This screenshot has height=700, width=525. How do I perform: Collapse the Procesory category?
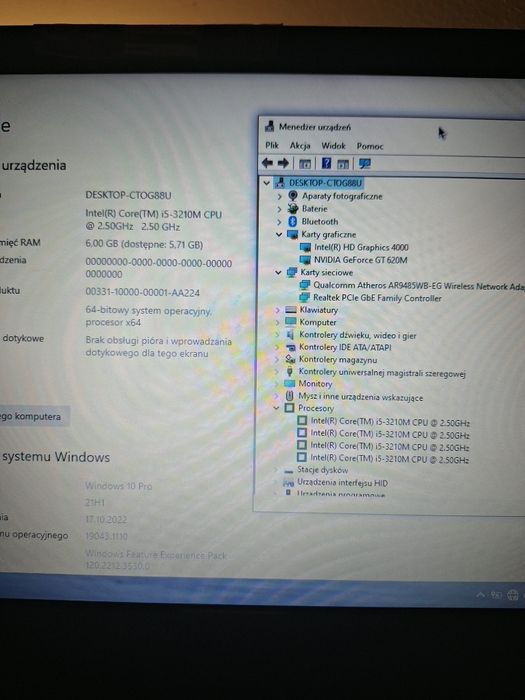(276, 408)
